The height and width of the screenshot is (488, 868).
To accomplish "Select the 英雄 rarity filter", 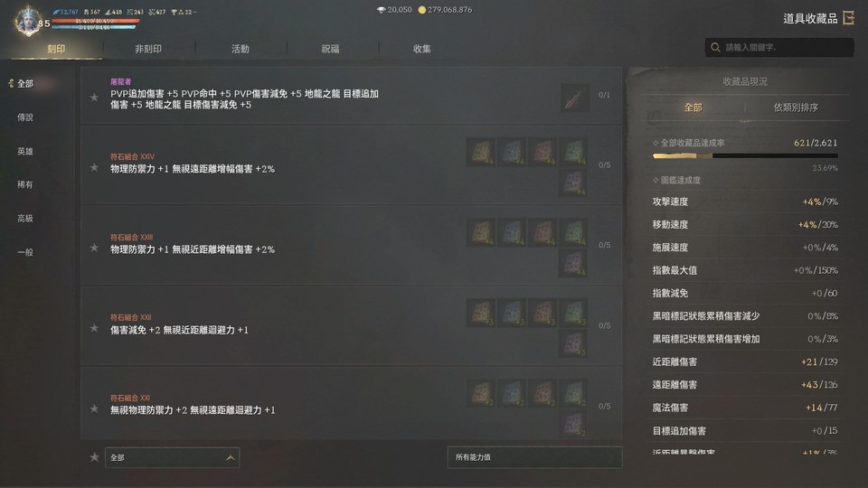I will [x=25, y=151].
